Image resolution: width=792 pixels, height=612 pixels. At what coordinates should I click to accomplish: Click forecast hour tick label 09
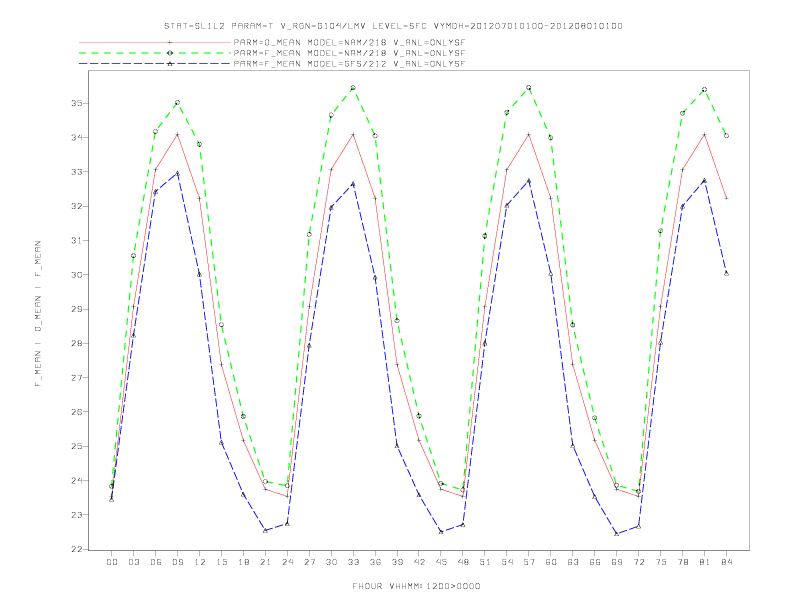178,562
